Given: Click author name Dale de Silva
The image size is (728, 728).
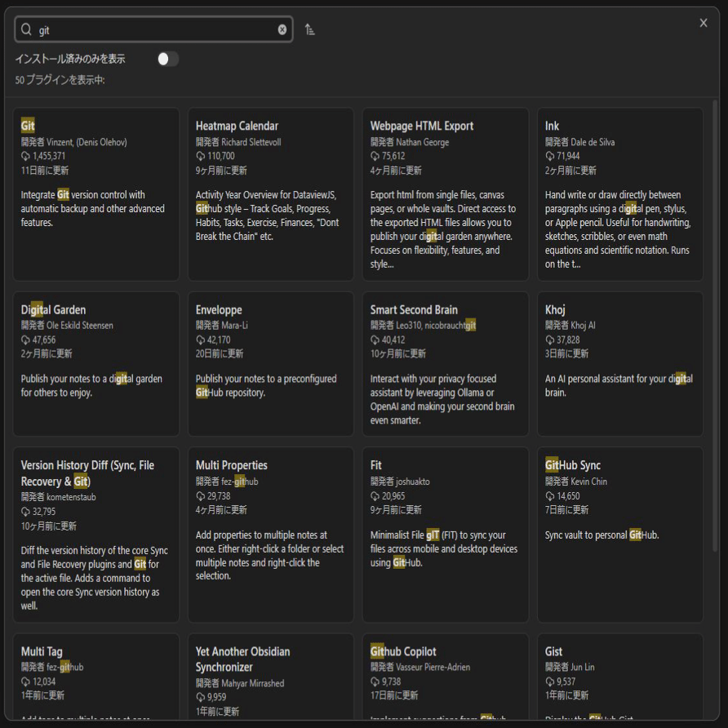Looking at the screenshot, I should point(593,142).
